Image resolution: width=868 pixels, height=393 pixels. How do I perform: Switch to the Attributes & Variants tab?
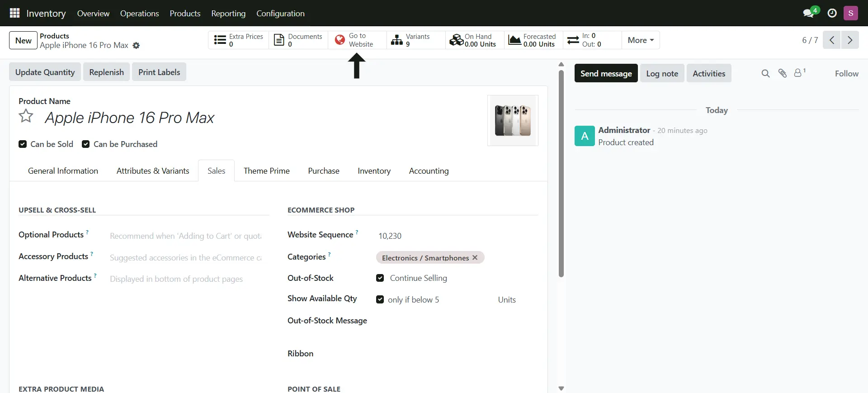click(x=153, y=171)
